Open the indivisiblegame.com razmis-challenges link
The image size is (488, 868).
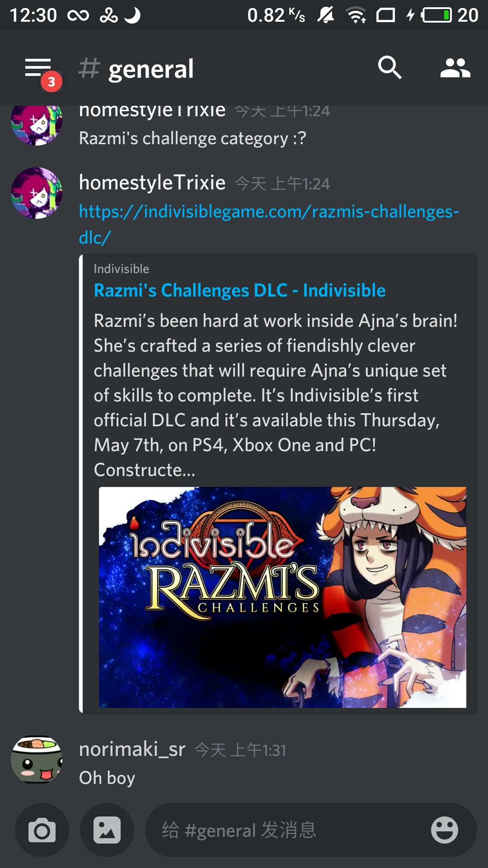pos(269,224)
